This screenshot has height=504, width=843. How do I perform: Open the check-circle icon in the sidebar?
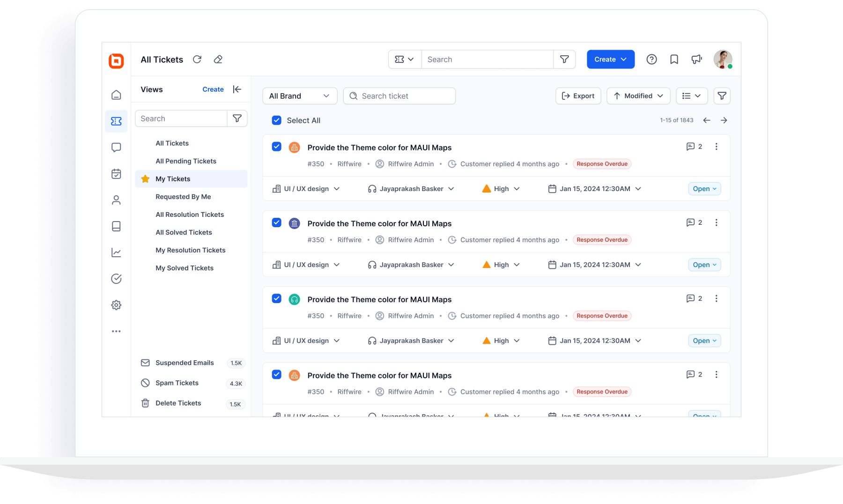[116, 279]
